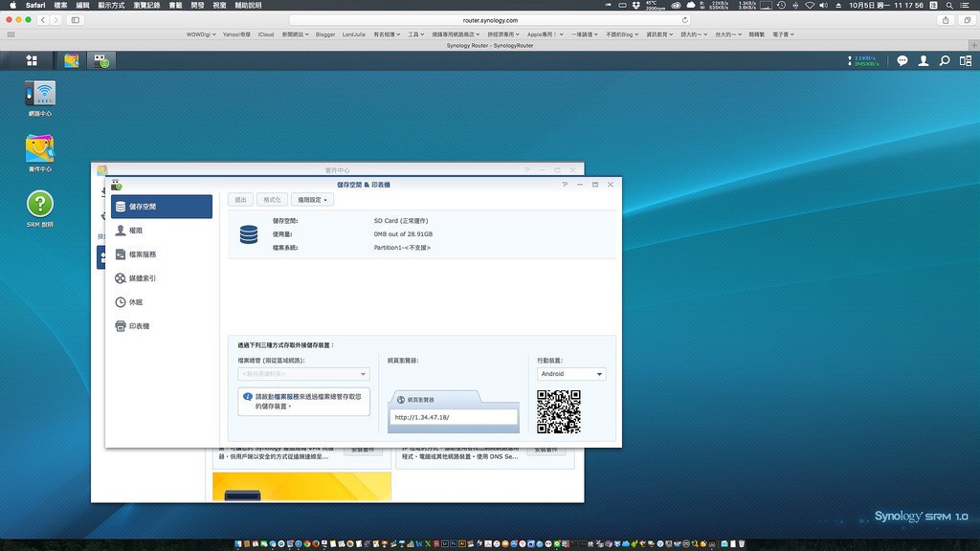
Task: Select Storage & Printer icon in SRM taskbar
Action: pos(101,60)
